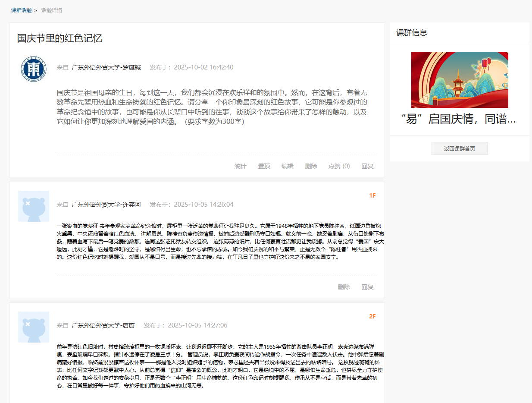Click the topic title 国庆节里的红色记忆
Screen dimensions: 532x403
coord(59,38)
